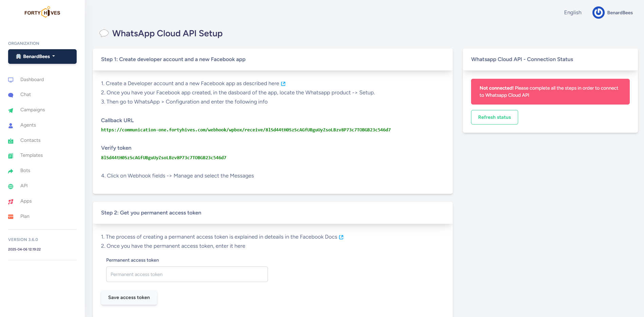Viewport: 644px width, 317px height.
Task: Click the Templates document icon
Action: 11,156
